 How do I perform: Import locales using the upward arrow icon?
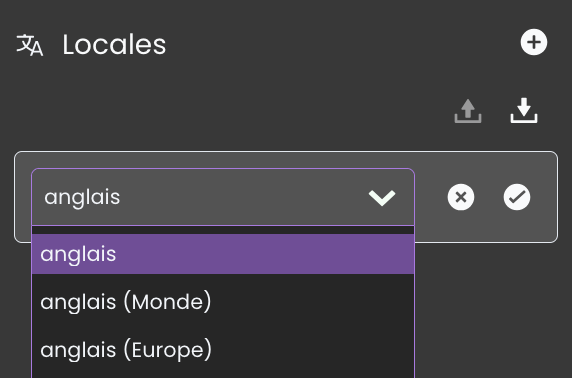click(468, 111)
